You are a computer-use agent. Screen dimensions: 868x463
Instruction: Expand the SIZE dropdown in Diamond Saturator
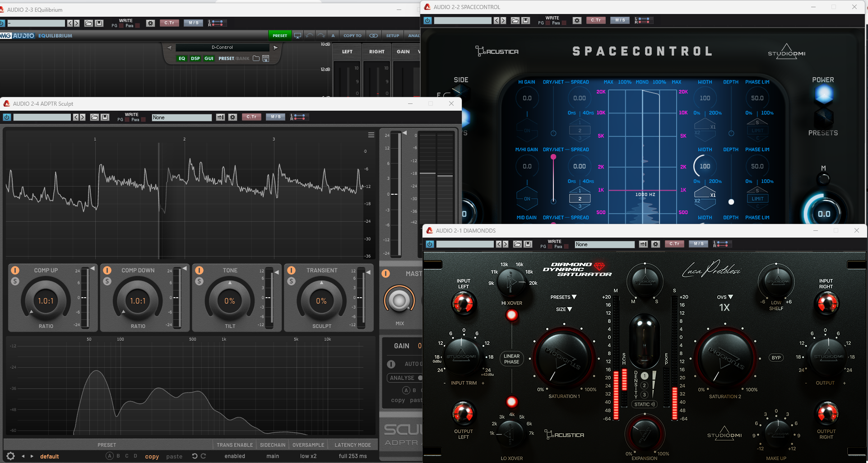564,309
